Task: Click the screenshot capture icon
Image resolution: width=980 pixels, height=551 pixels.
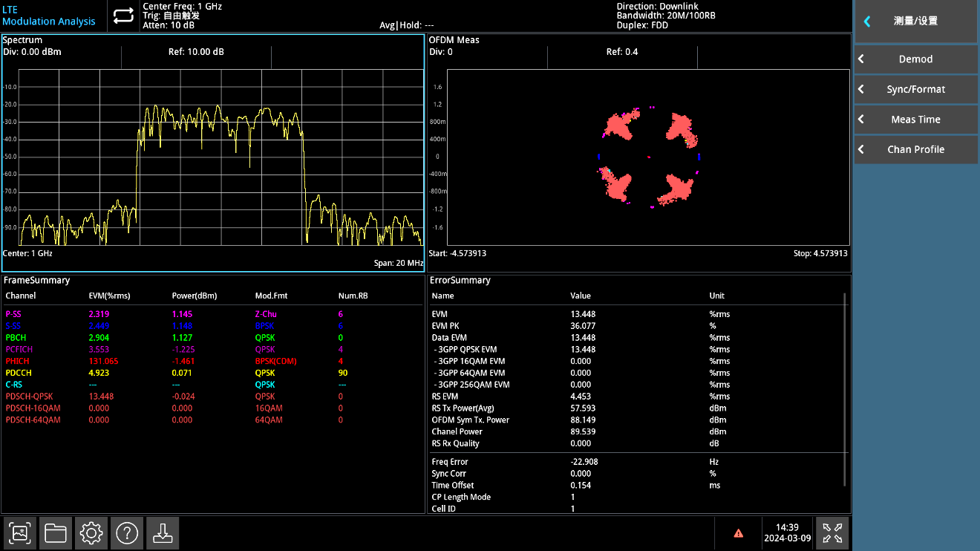Action: pyautogui.click(x=20, y=532)
